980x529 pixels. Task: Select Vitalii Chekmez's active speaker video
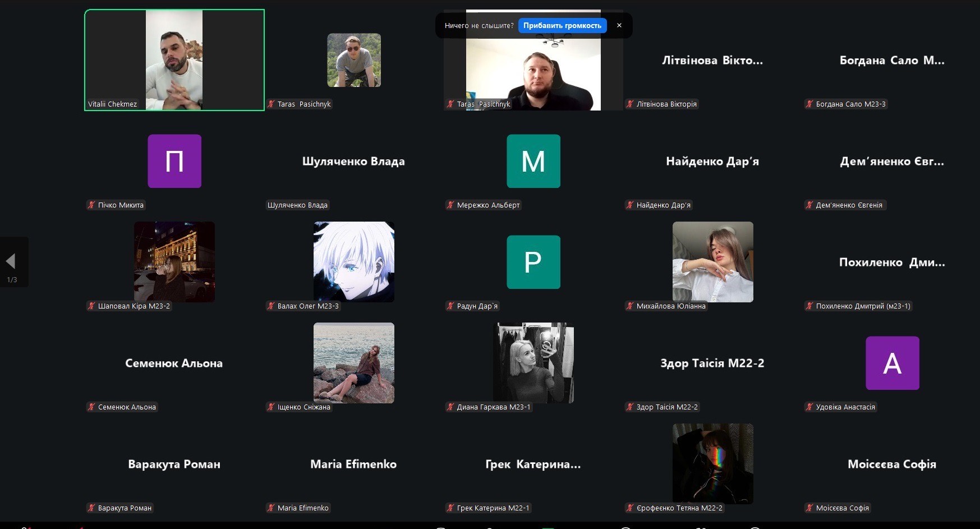point(174,60)
